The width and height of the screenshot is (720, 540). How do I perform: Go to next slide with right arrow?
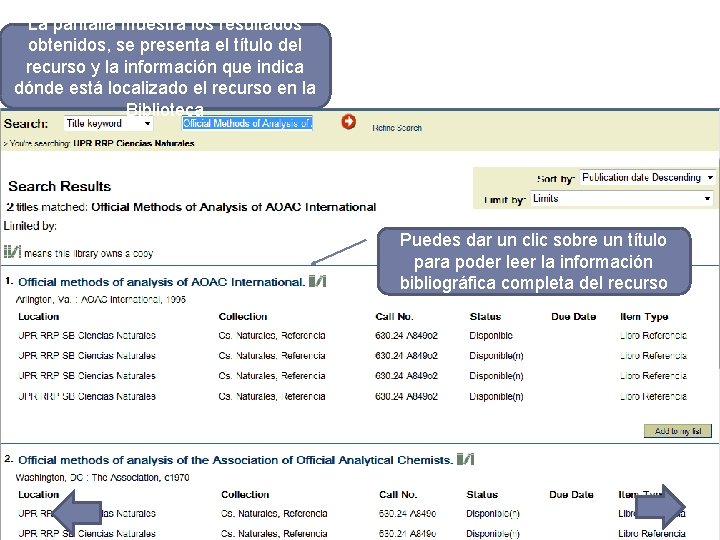point(660,506)
